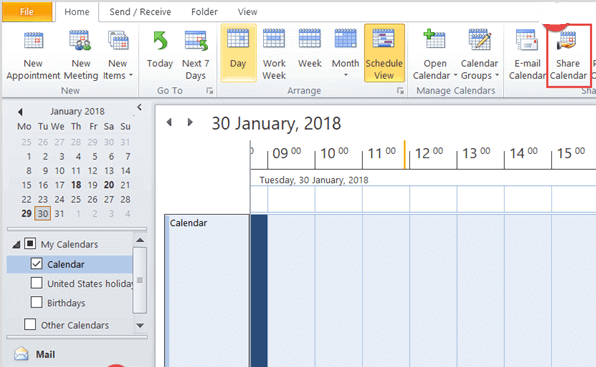The height and width of the screenshot is (367, 596).
Task: Click E-mail Calendar button
Action: [527, 55]
